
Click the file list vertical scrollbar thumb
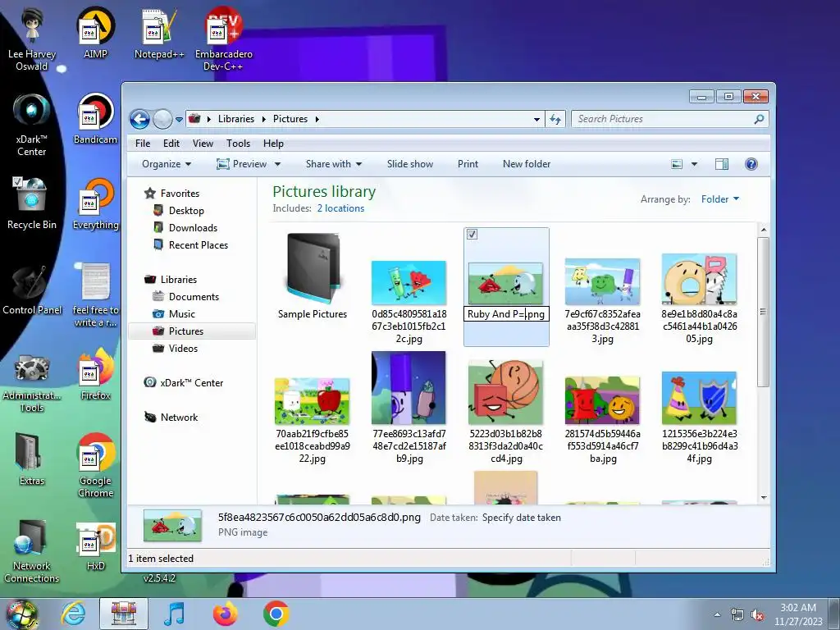click(x=764, y=312)
